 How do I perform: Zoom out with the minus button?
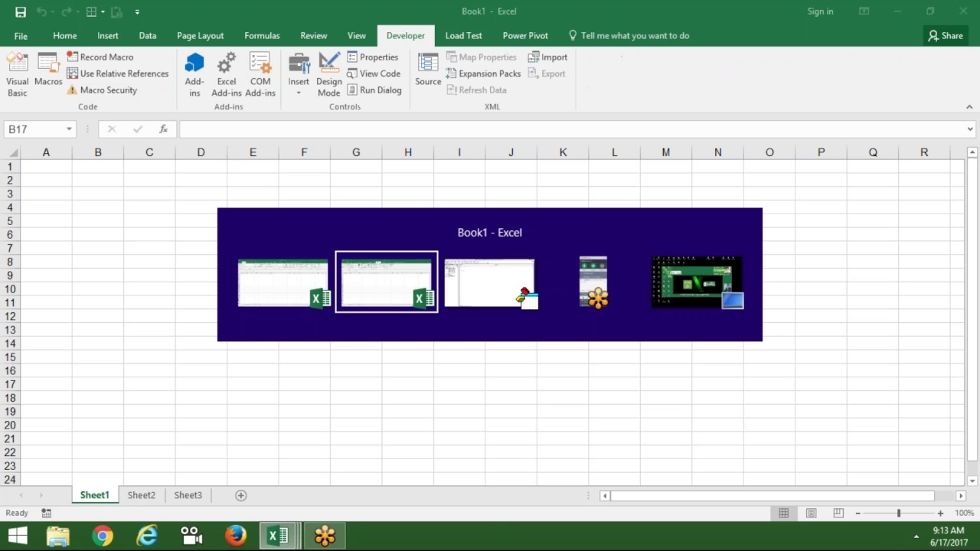click(x=857, y=513)
